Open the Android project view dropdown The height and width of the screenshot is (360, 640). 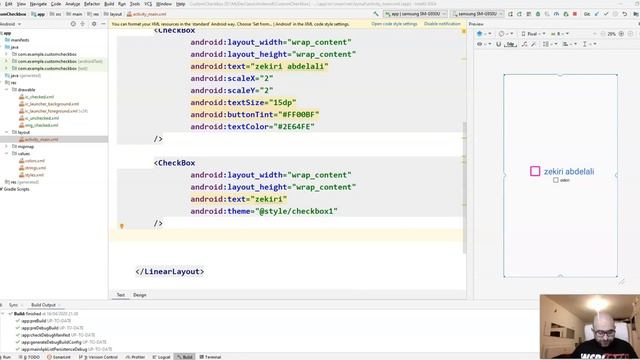10,24
